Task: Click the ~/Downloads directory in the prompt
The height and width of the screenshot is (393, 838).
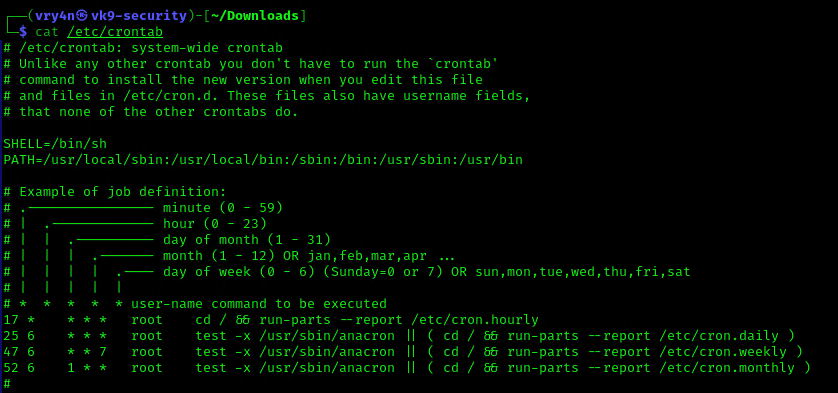Action: (255, 16)
